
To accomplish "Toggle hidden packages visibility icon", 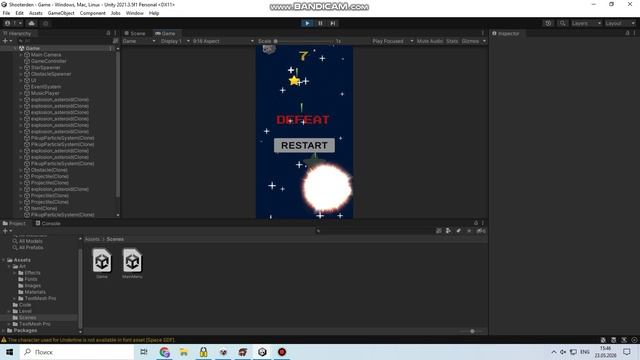I will pyautogui.click(x=481, y=231).
